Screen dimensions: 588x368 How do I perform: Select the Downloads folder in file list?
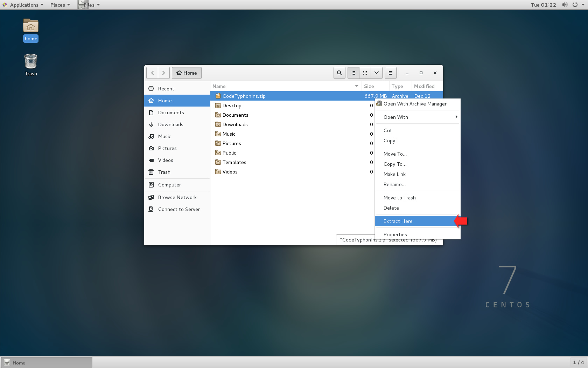pyautogui.click(x=293, y=124)
